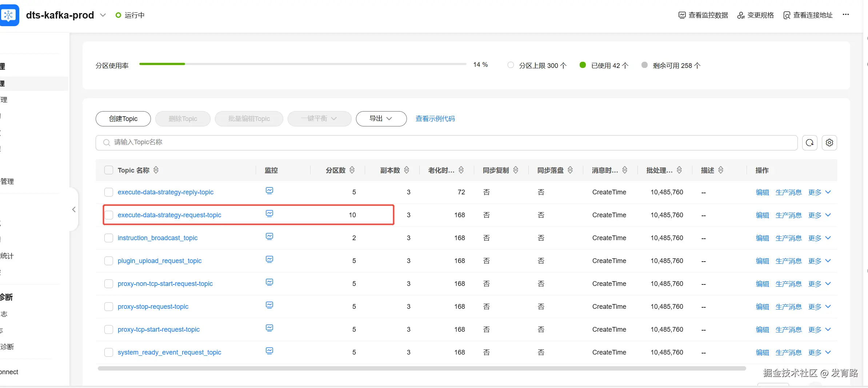Expand 更多 for proxy-stop-request-topic

coord(820,307)
